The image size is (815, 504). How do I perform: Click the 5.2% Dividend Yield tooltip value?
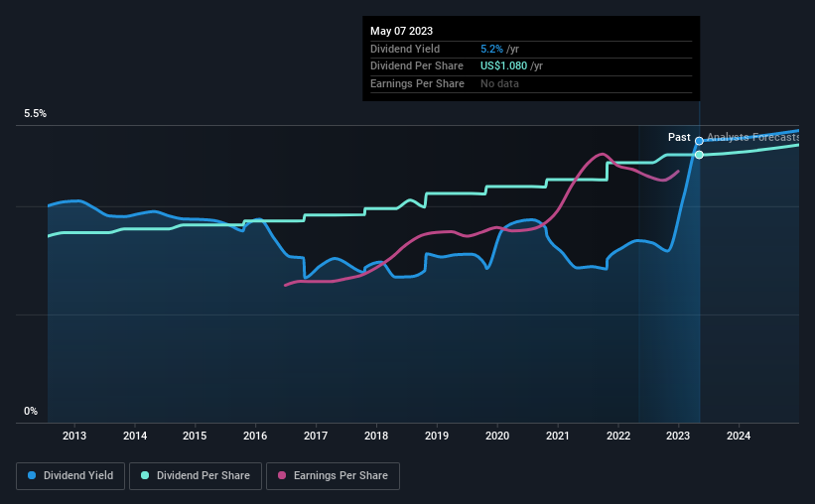coord(491,49)
